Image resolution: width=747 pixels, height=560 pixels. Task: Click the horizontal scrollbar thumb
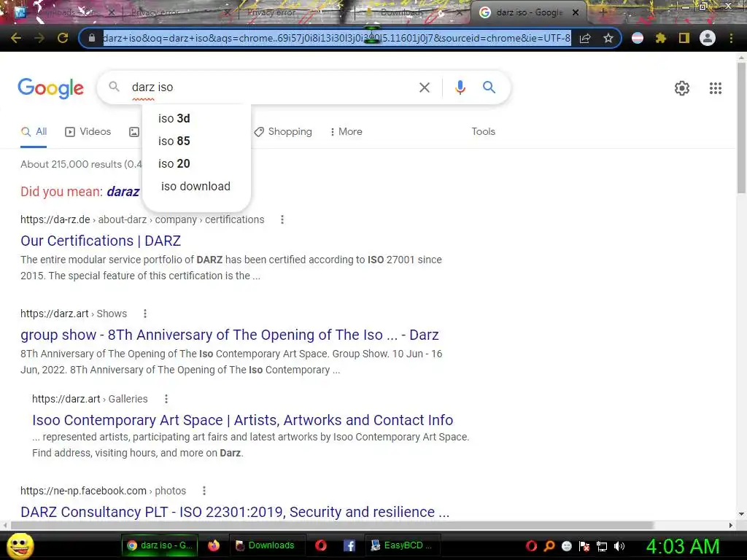[x=332, y=525]
